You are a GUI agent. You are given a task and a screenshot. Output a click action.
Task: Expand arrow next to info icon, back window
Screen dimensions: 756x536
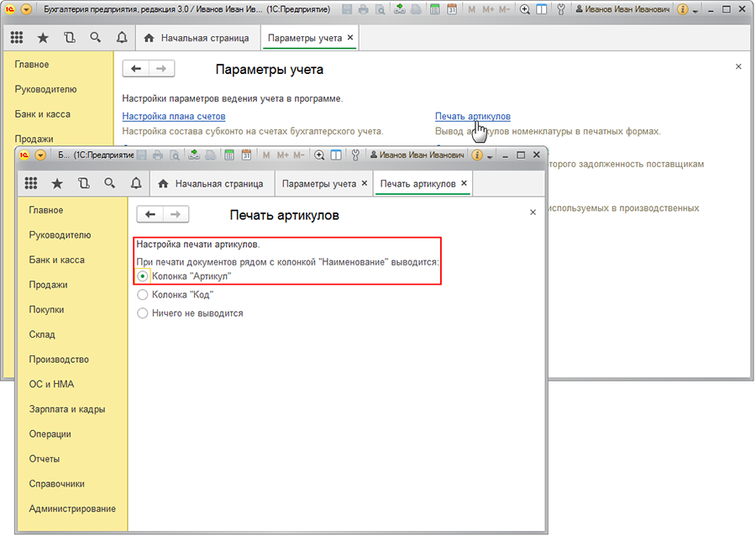[x=696, y=11]
